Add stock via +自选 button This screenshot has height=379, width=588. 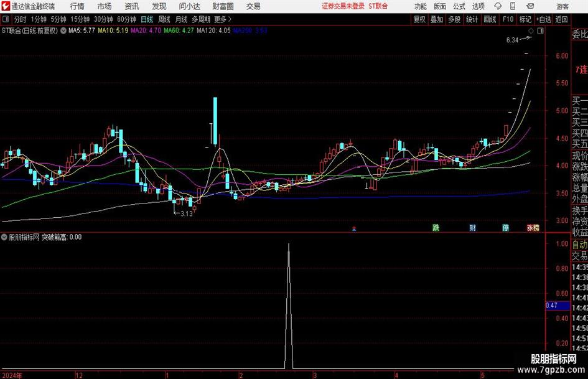click(x=543, y=19)
